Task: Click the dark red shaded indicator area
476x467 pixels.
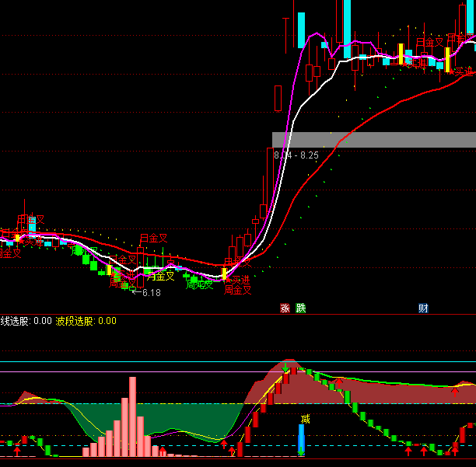Action: pos(373,392)
